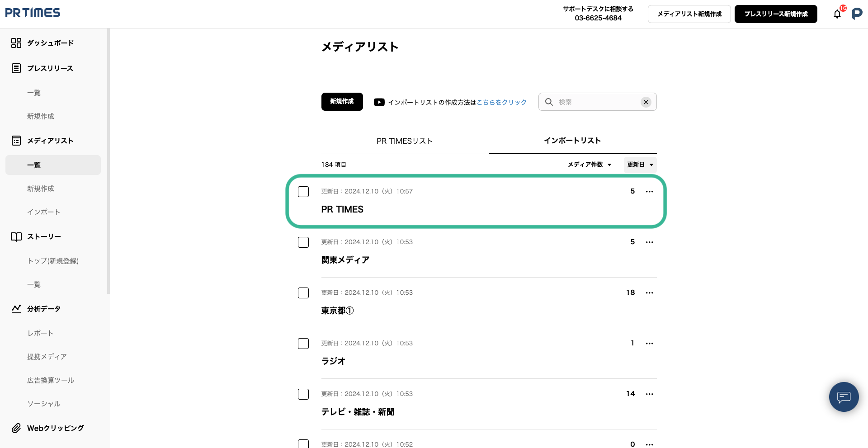Follow the こちらをクリック link
The image size is (868, 448).
click(x=502, y=103)
